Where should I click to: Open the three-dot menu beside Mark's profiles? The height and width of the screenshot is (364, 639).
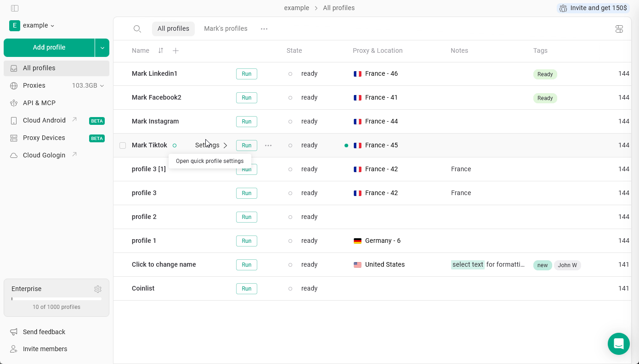(264, 28)
